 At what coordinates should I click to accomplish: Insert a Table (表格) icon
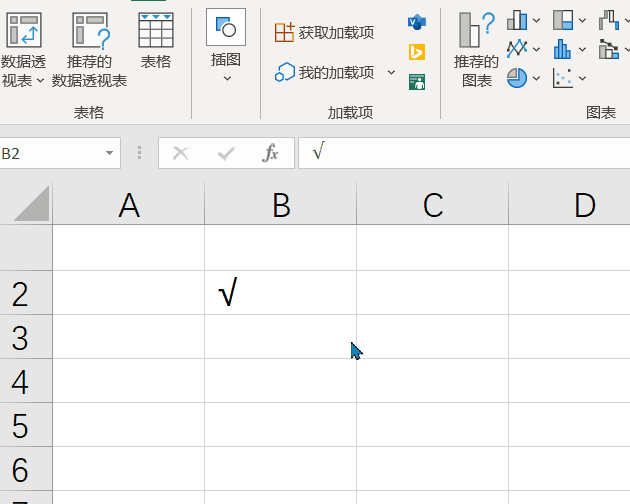[x=156, y=30]
